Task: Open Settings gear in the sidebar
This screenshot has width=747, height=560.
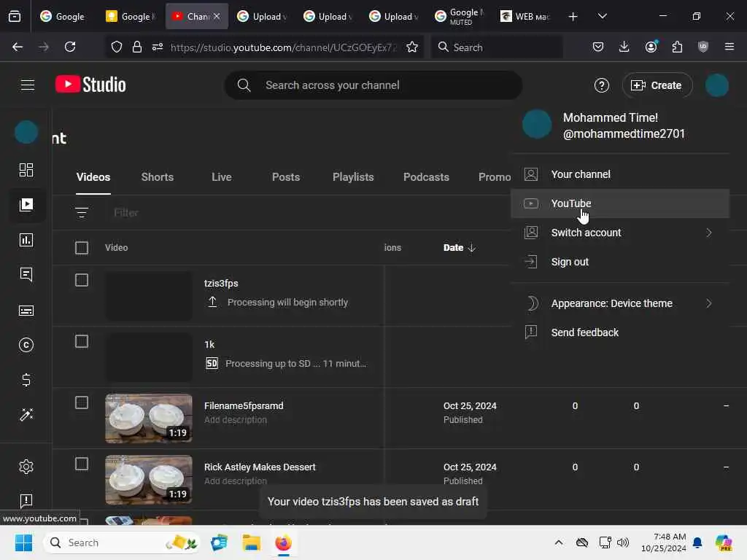Action: tap(26, 467)
